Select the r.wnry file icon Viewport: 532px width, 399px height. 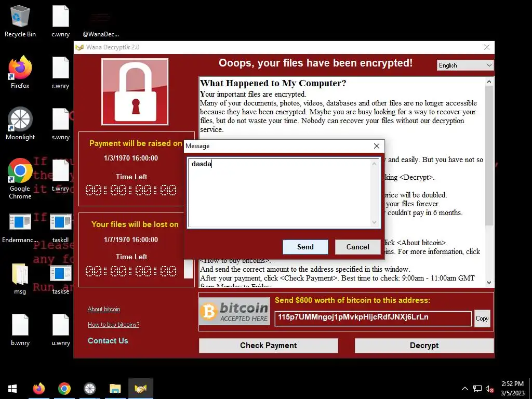pos(60,73)
